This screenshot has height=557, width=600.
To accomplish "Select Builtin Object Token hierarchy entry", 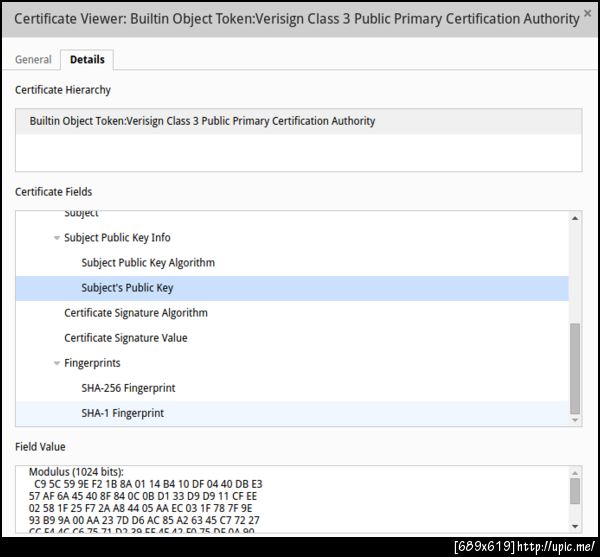I will click(x=299, y=121).
